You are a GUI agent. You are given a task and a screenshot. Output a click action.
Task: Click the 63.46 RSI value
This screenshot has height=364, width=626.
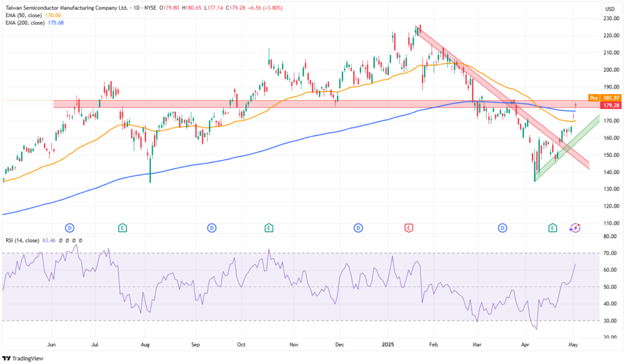click(49, 241)
